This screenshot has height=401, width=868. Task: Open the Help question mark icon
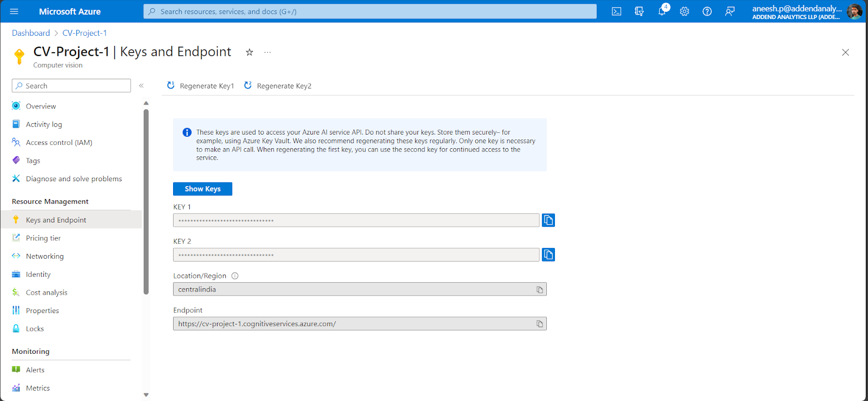pos(707,11)
